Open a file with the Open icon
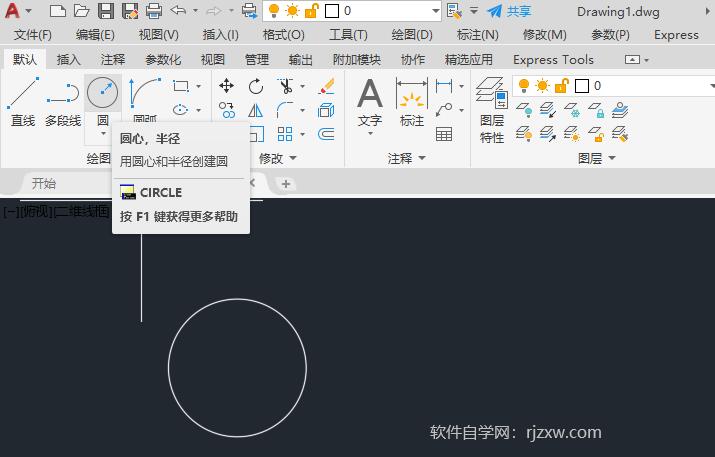The width and height of the screenshot is (715, 457). [82, 10]
